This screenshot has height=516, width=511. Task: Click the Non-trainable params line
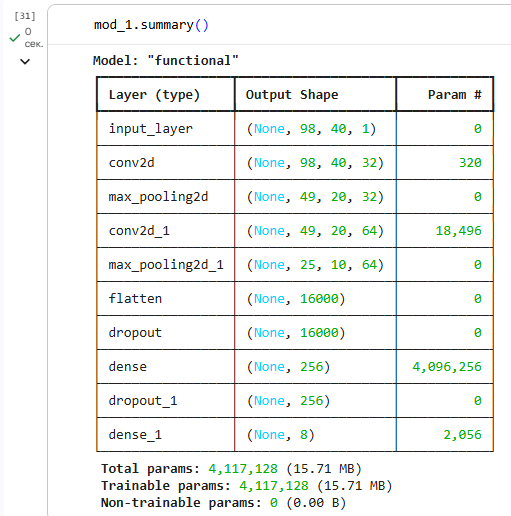coord(224,503)
